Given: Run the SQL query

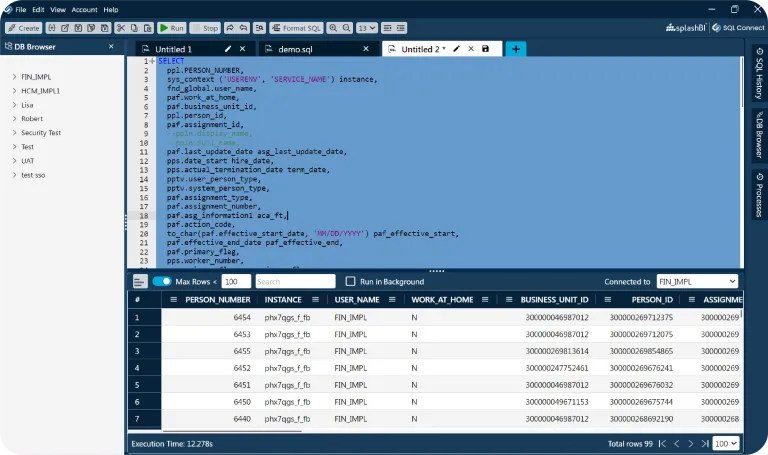Looking at the screenshot, I should point(171,28).
